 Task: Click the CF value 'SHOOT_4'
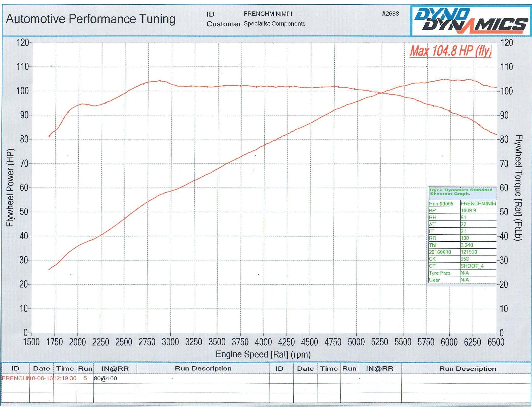472,266
